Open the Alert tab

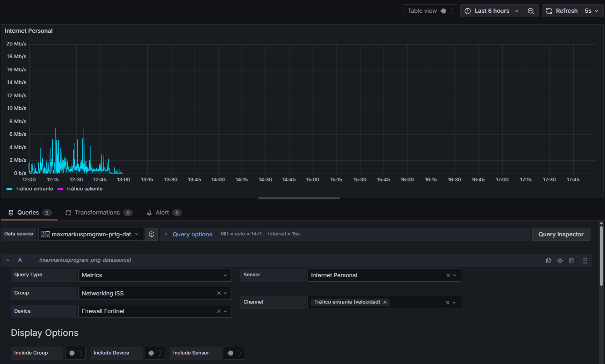(x=162, y=213)
